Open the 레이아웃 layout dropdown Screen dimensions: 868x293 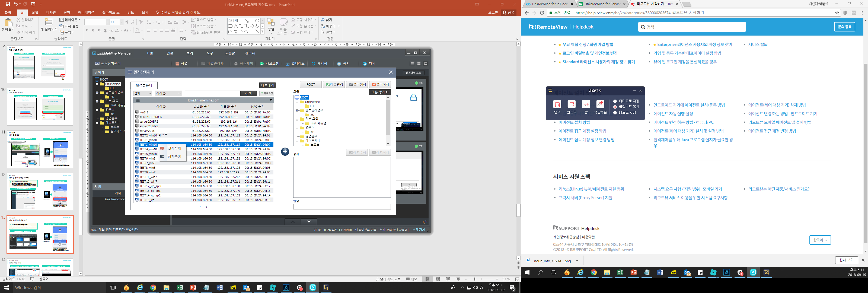[70, 20]
